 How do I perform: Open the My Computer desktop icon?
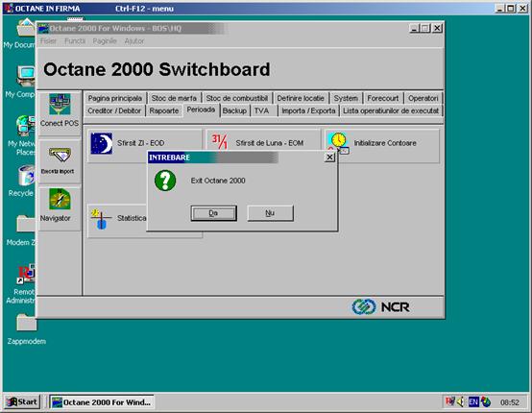[26, 76]
